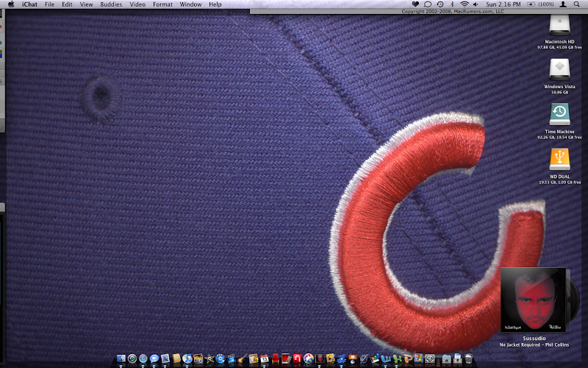Open the battery status (100%) menu
588x368 pixels.
pos(540,4)
